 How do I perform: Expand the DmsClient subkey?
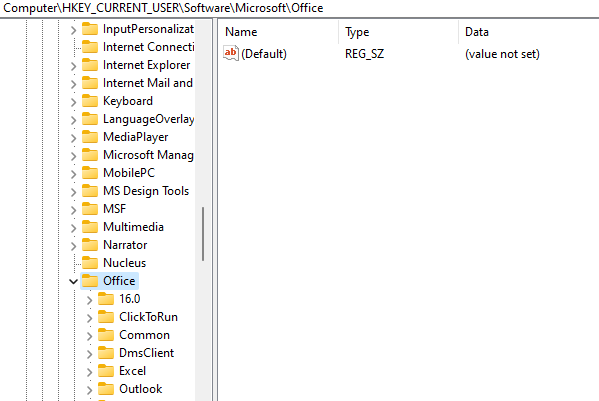89,354
